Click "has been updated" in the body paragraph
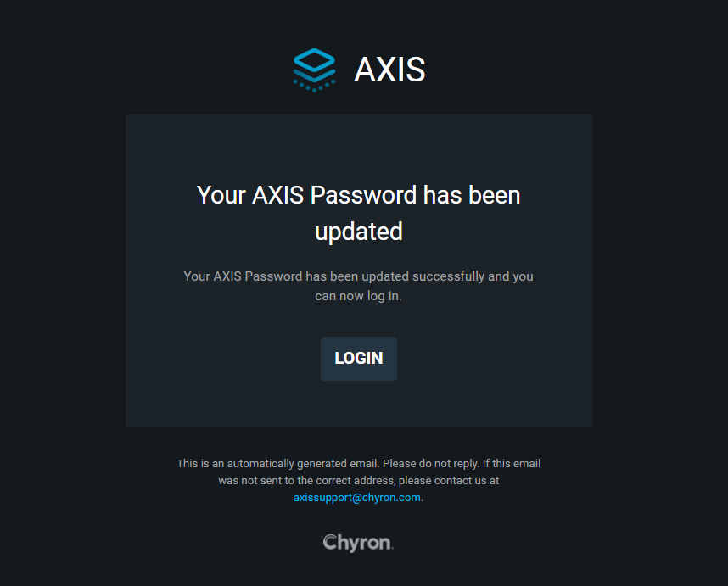Image resolution: width=728 pixels, height=586 pixels. tap(353, 276)
